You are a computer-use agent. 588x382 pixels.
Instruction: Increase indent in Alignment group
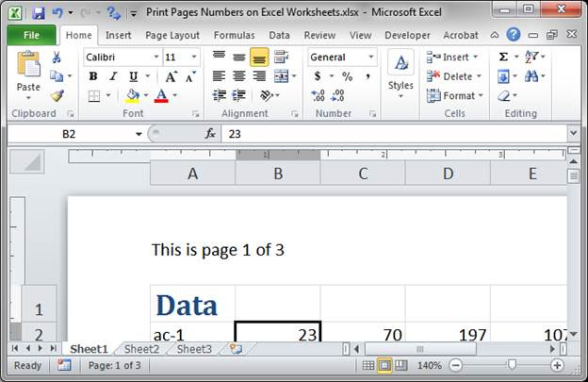click(239, 95)
